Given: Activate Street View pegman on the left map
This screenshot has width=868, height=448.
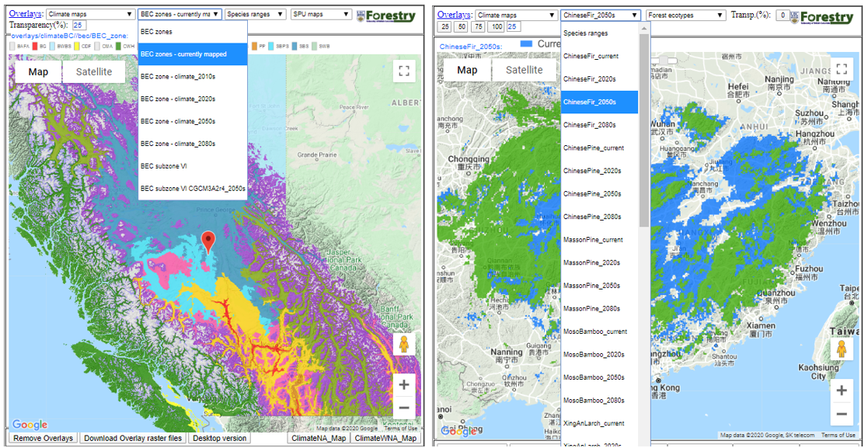Looking at the screenshot, I should (x=403, y=344).
